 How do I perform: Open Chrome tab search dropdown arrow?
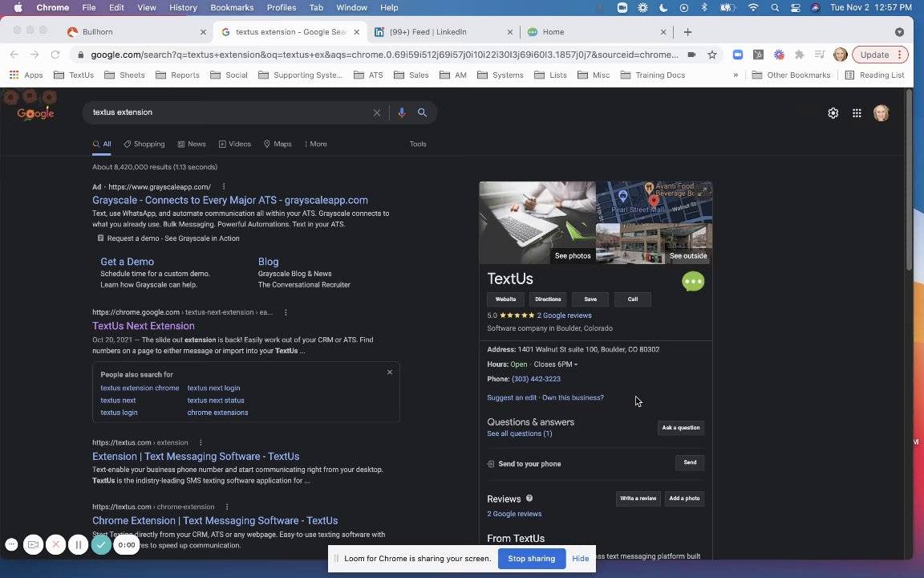tap(899, 32)
